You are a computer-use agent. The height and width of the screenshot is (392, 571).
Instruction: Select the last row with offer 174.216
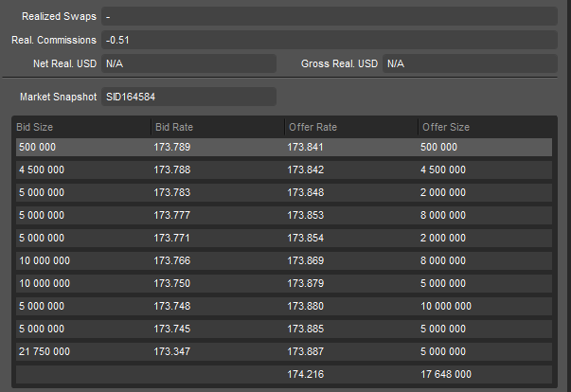click(x=284, y=374)
